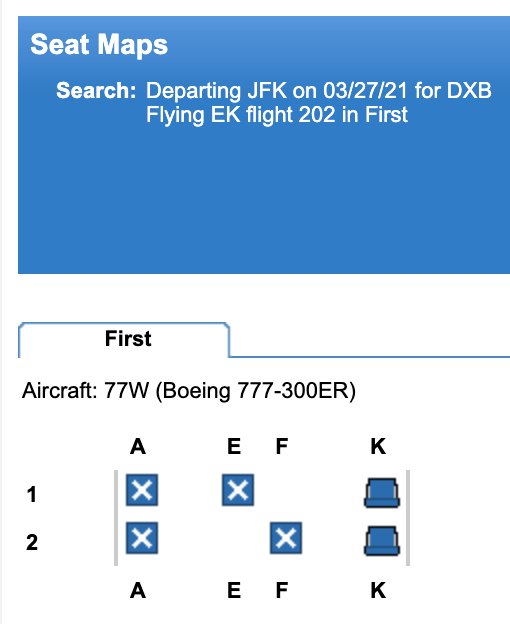Click occupied seat 1A
This screenshot has height=624, width=510.
142,490
